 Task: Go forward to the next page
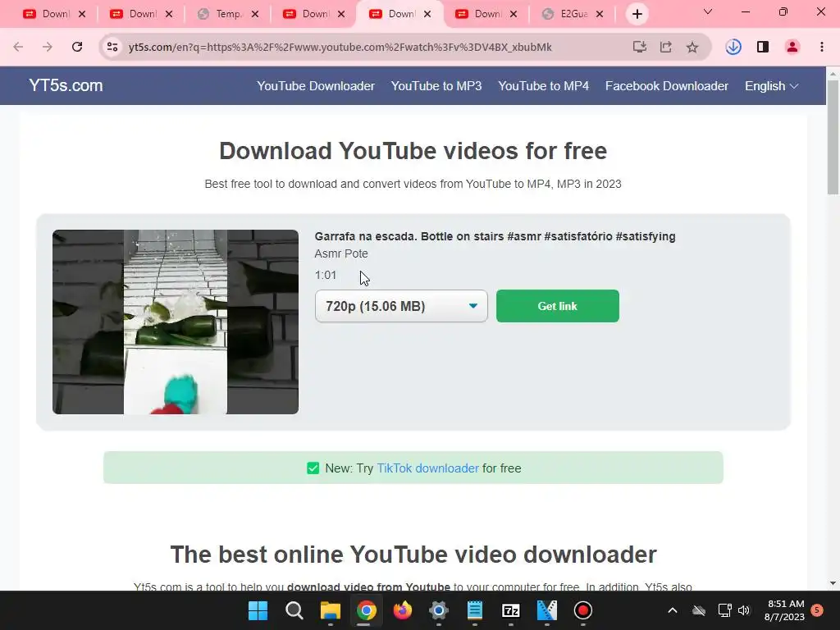pyautogui.click(x=47, y=47)
